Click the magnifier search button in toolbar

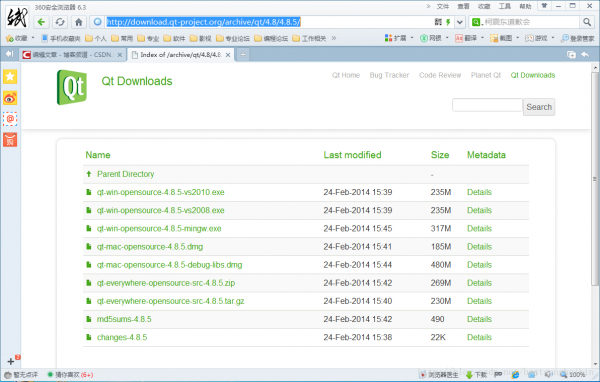[587, 22]
